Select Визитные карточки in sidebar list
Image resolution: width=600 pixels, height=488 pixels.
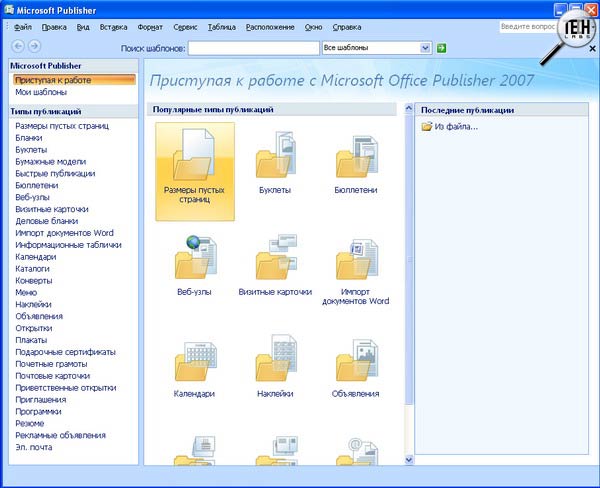[52, 209]
